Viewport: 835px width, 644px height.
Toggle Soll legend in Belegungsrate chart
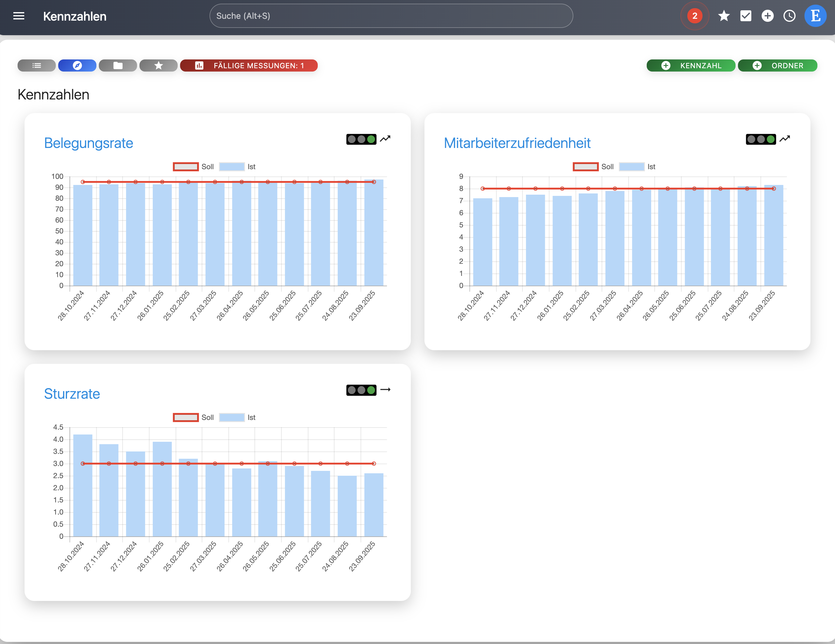(193, 167)
